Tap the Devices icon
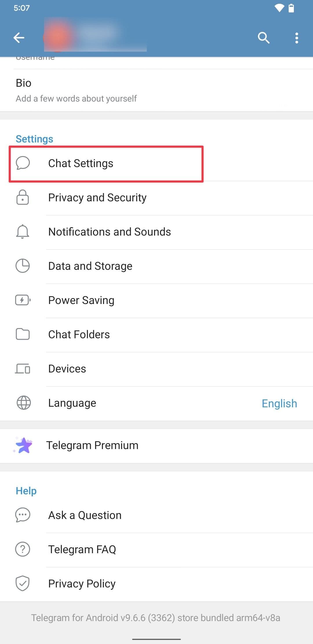Viewport: 313px width, 644px height. (x=23, y=369)
